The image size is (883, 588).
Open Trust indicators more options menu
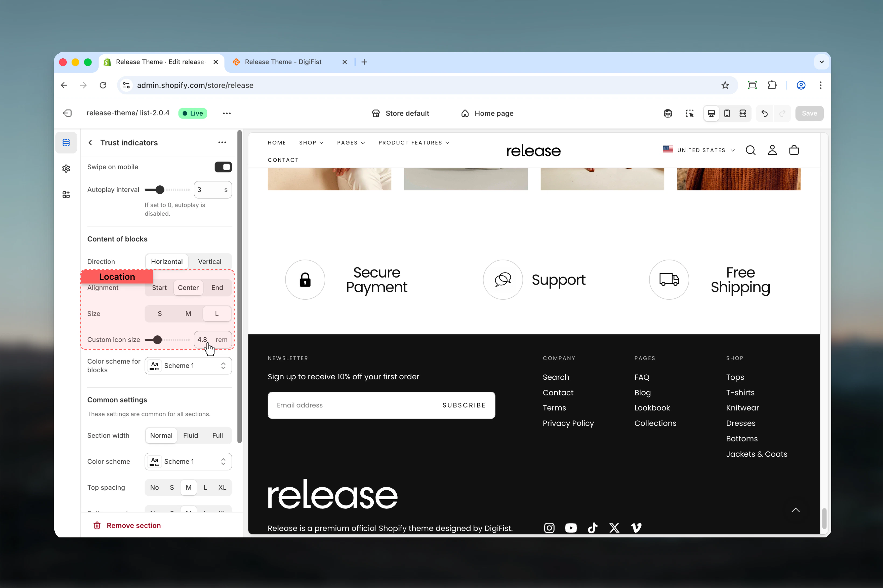(222, 143)
